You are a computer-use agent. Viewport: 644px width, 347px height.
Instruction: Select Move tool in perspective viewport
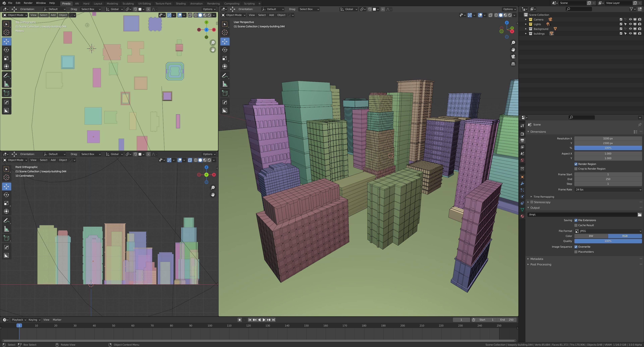point(225,42)
